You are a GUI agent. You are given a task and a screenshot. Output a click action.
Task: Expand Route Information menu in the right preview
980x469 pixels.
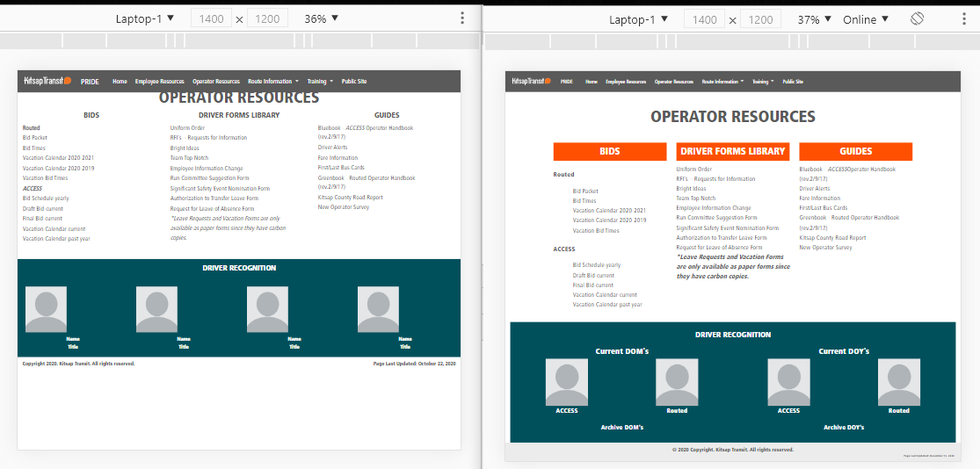[x=722, y=82]
